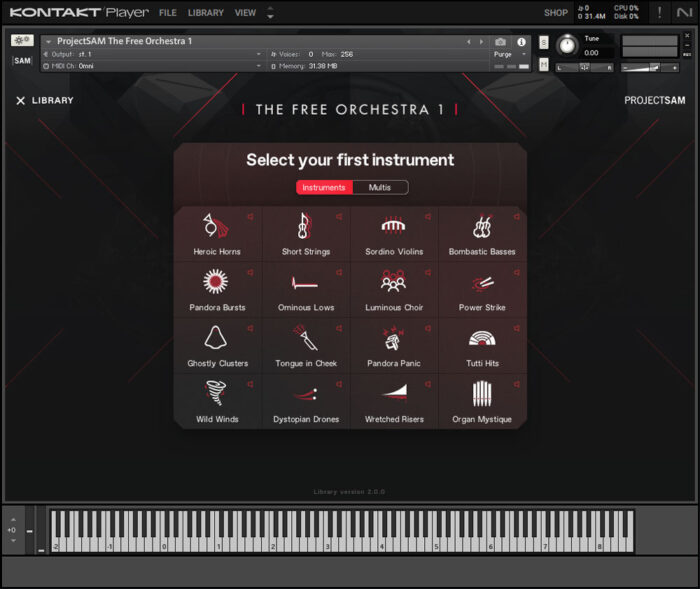The height and width of the screenshot is (589, 700).
Task: Toggle the Mute M button
Action: coord(543,65)
